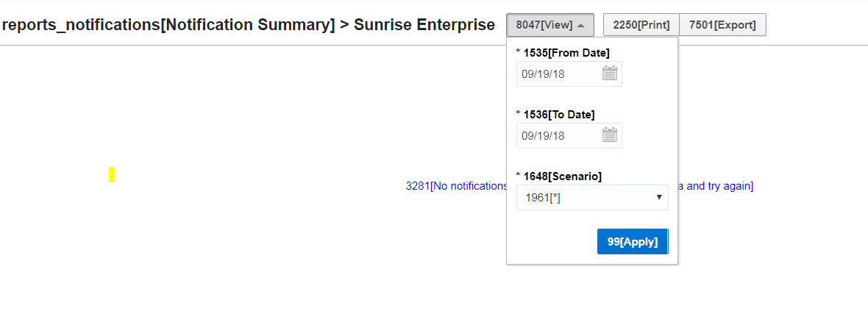
Task: Select Sunrise Enterprise in the breadcrumb
Action: coord(424,24)
